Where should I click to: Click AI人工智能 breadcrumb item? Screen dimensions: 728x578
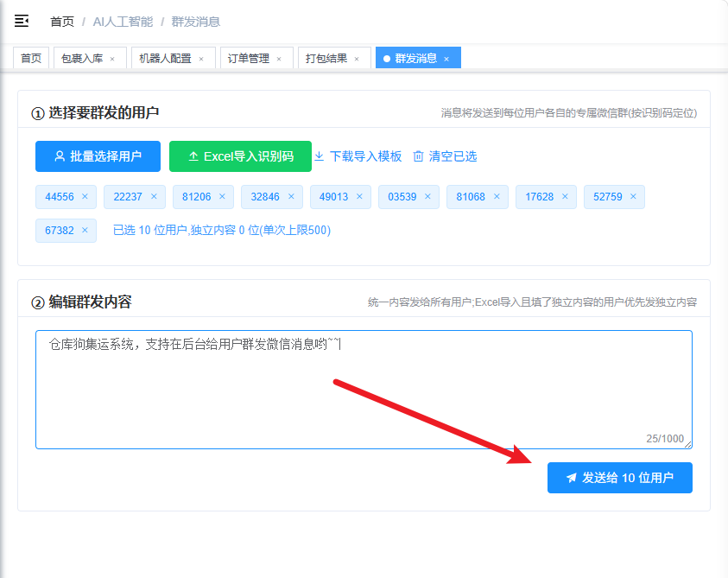click(x=123, y=22)
